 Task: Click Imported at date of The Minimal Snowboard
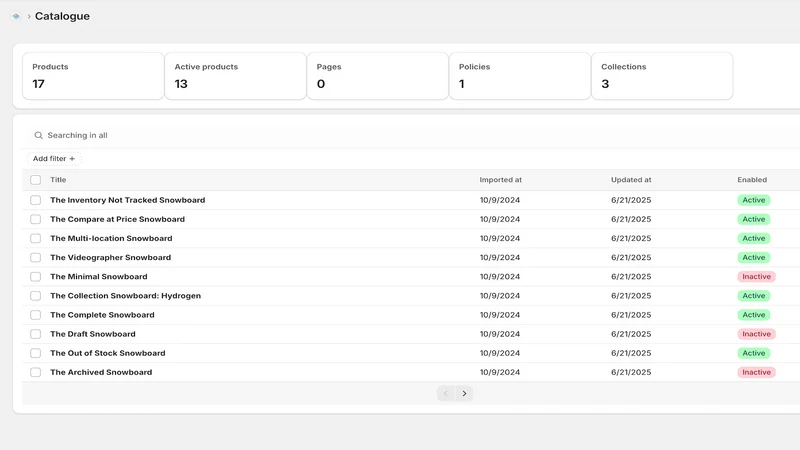click(499, 277)
